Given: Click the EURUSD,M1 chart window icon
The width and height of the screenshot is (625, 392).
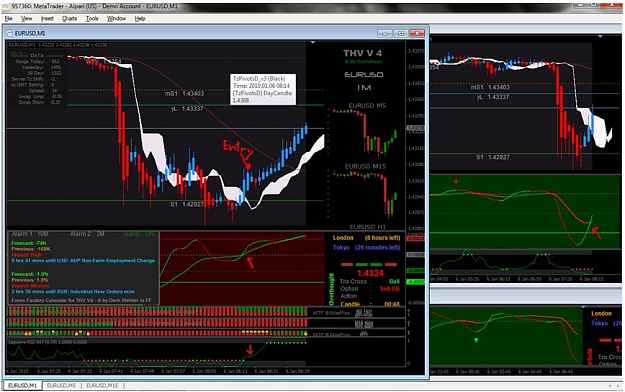Looking at the screenshot, I should coord(9,33).
